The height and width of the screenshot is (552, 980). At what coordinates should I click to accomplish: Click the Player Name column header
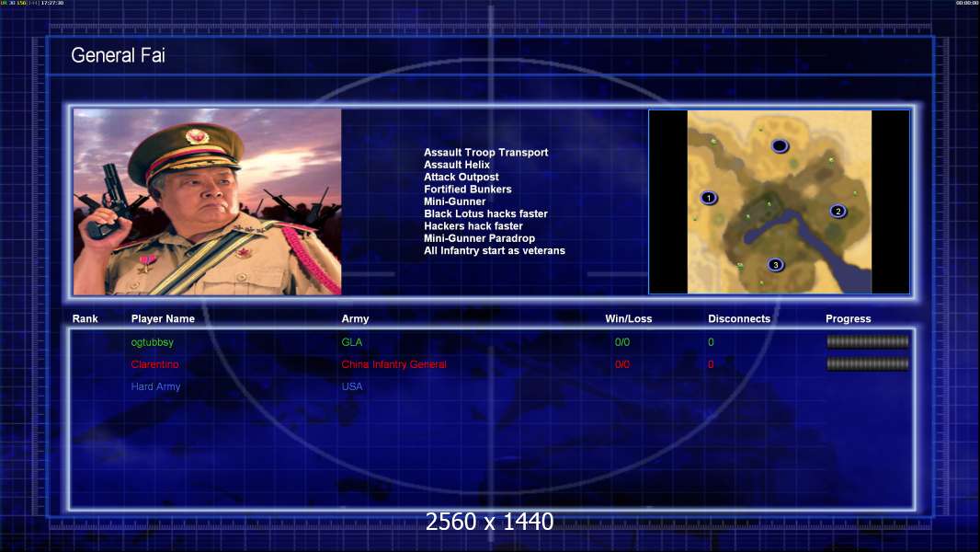click(x=163, y=319)
